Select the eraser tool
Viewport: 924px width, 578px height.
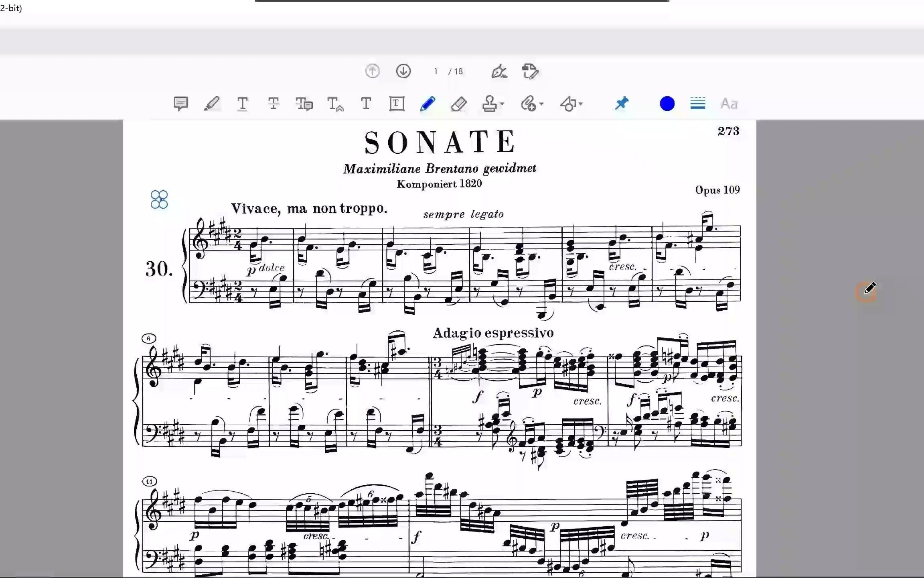[458, 104]
